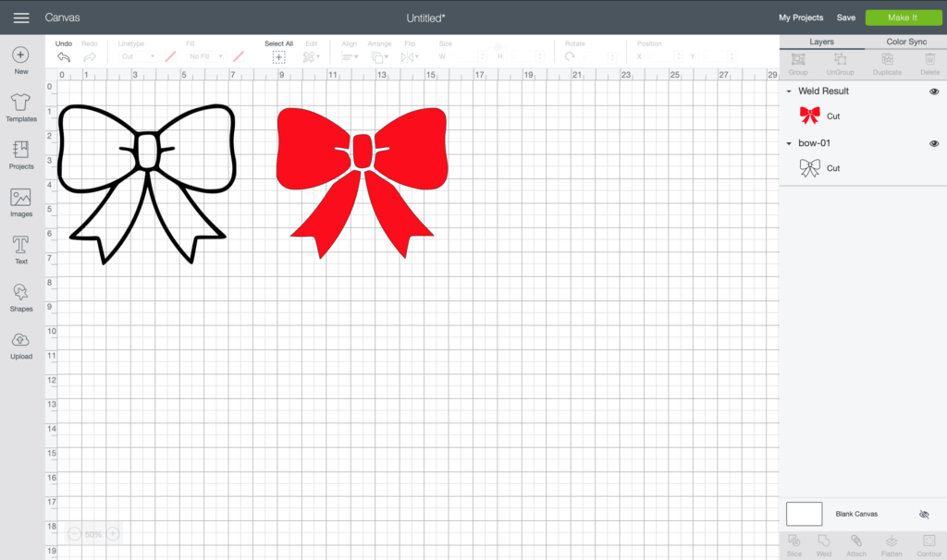Open My Projects

pos(801,18)
